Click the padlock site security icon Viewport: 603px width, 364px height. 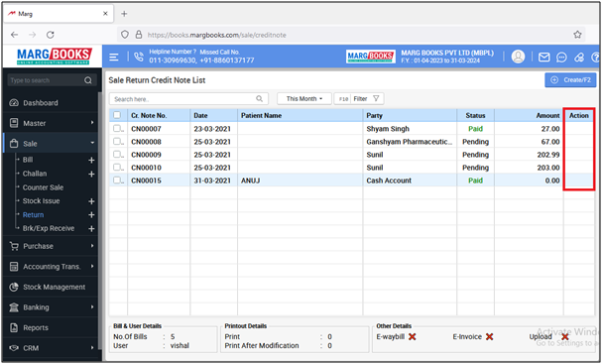tap(139, 35)
